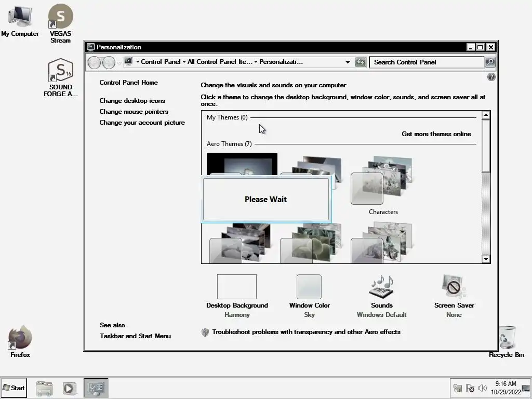Click Change desktop icons link
Image resolution: width=532 pixels, height=399 pixels.
[x=132, y=101]
